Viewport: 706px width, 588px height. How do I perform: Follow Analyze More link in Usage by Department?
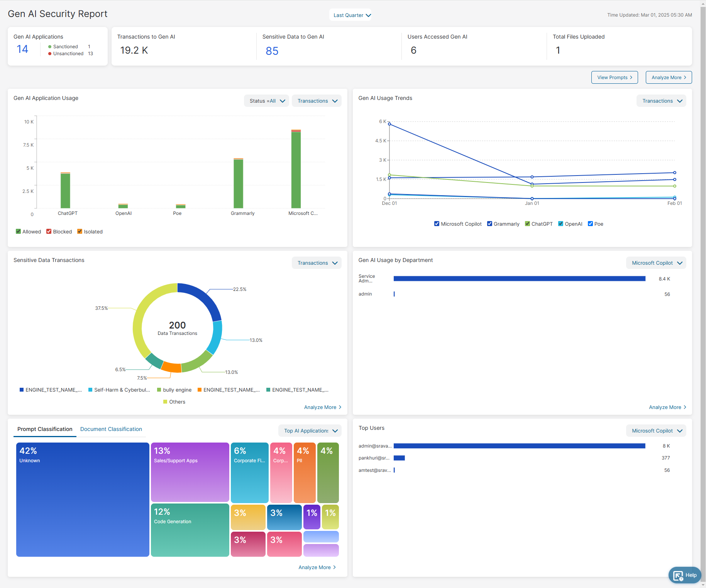(668, 407)
